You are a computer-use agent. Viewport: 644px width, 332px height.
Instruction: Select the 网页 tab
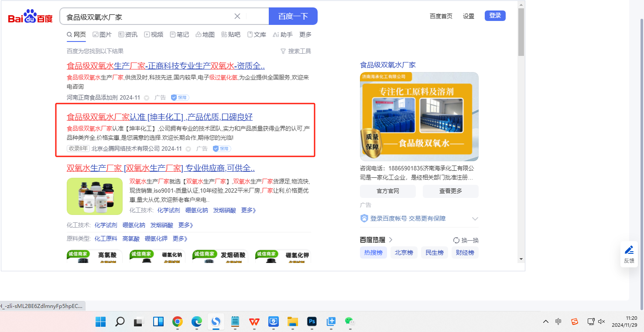coord(76,35)
